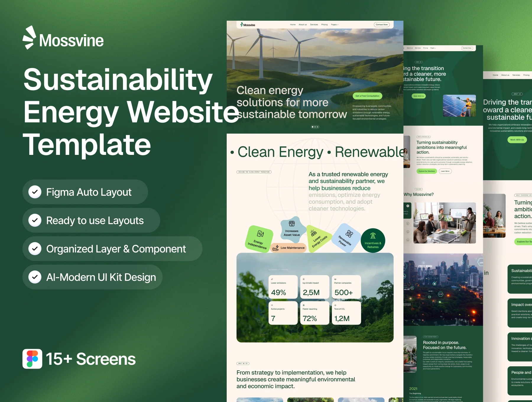Click the night city skyline image
Screen dimensions: 532x402
(x=443, y=290)
